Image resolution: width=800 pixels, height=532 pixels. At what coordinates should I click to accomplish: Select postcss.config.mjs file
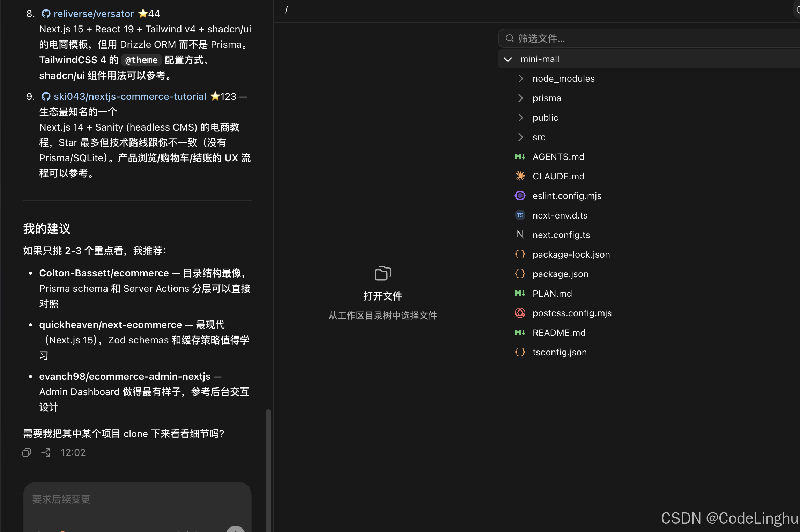point(572,313)
